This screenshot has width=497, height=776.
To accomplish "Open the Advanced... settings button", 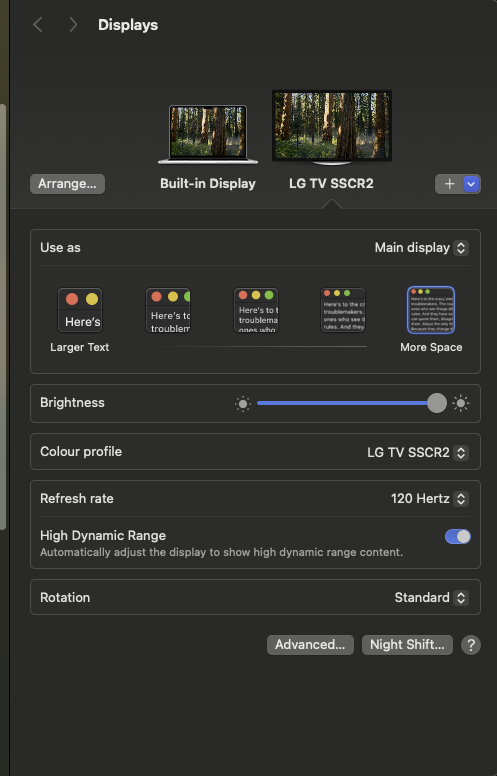I will 310,645.
